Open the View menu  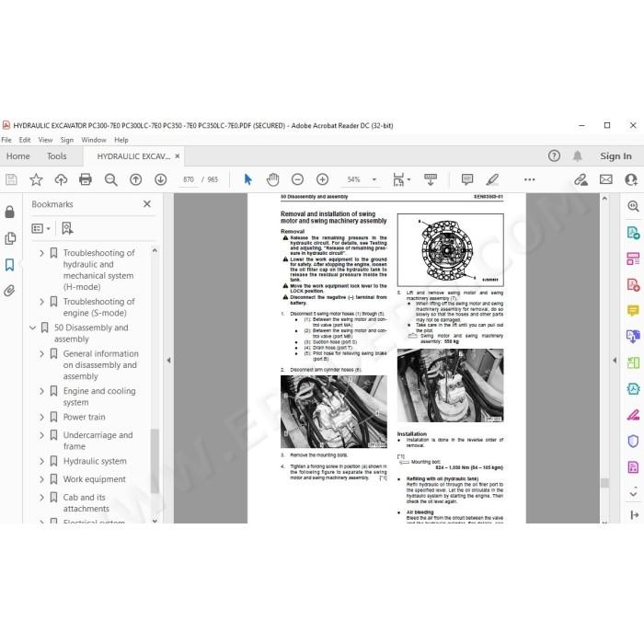tap(46, 140)
